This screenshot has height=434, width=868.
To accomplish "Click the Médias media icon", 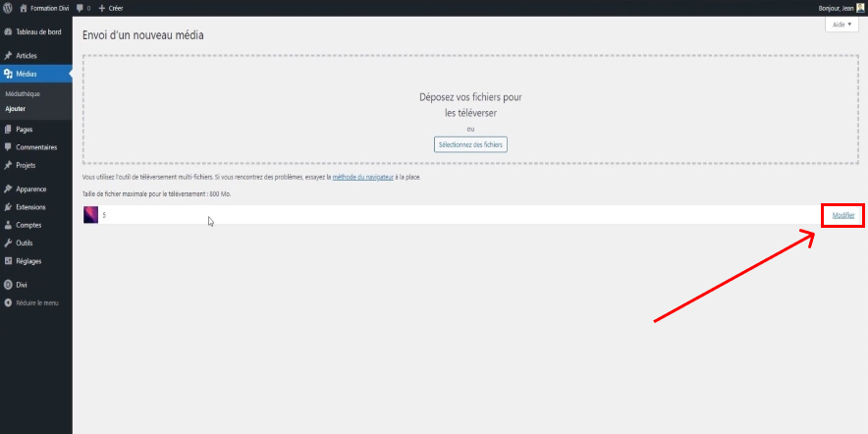I will click(8, 74).
